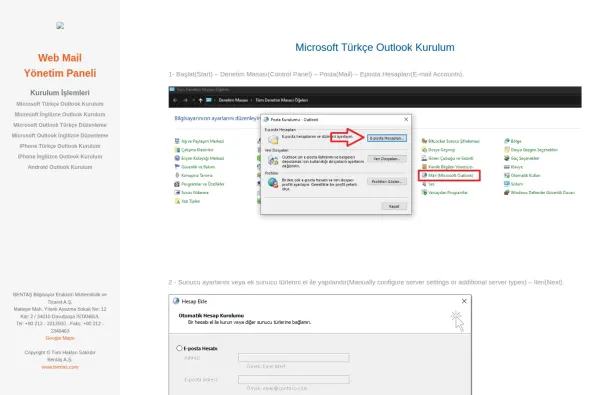
Task: Open Güç Seçenekleri power icon
Action: (x=507, y=158)
